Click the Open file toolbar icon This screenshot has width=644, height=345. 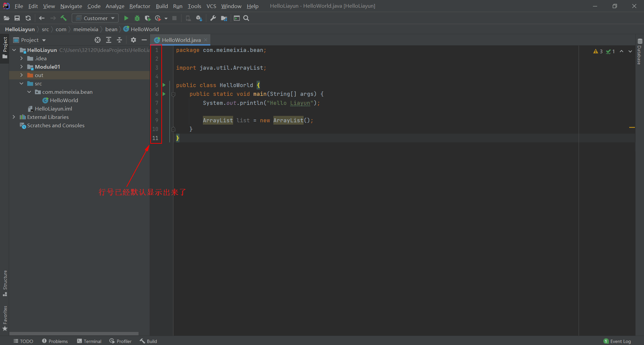pyautogui.click(x=6, y=18)
